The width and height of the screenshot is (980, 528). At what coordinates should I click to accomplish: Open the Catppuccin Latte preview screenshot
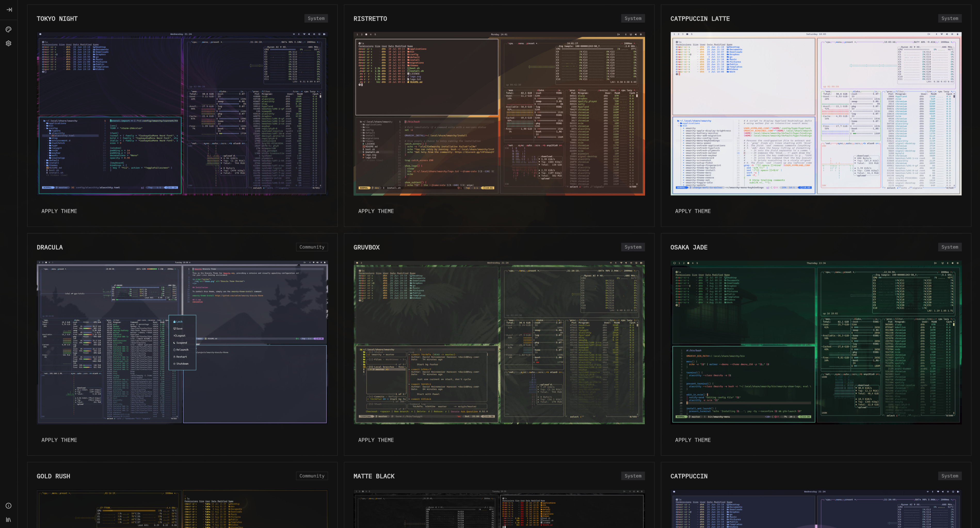coord(816,114)
